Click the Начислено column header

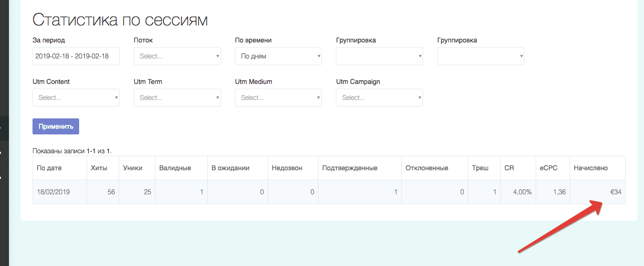click(x=591, y=168)
